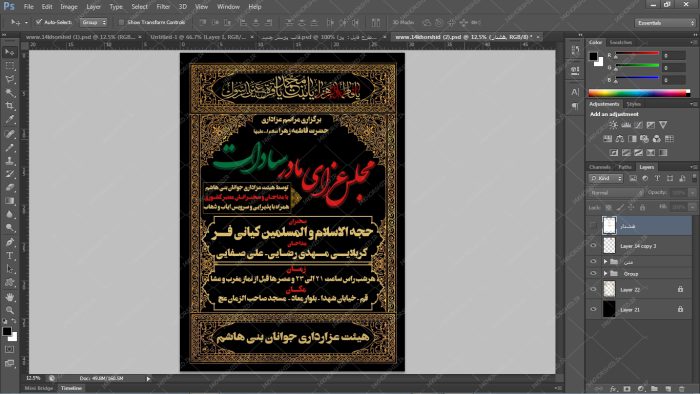Select the Hand tool

tap(9, 297)
